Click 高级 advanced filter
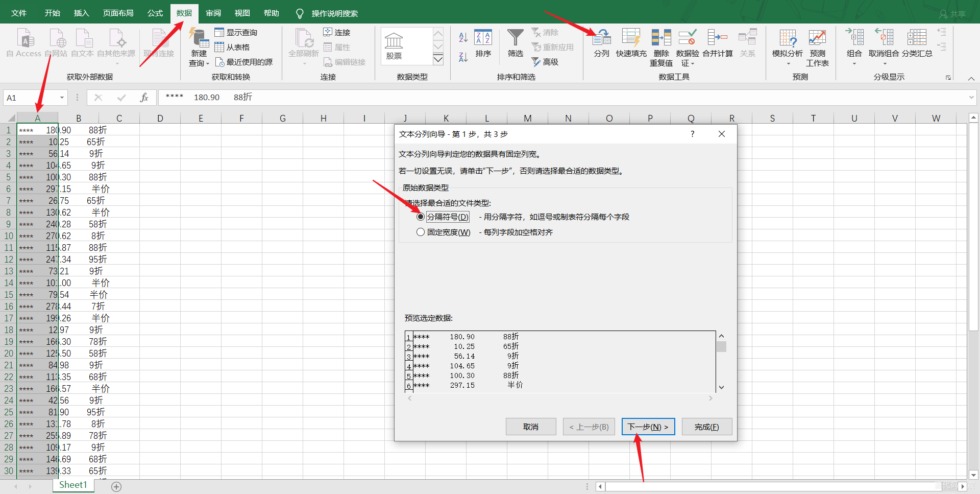Image resolution: width=980 pixels, height=494 pixels. (x=545, y=62)
